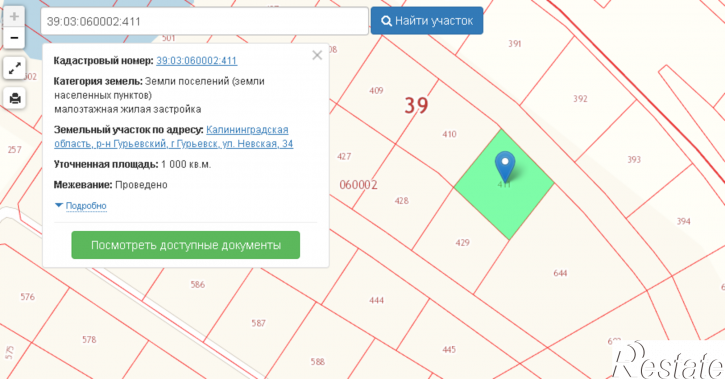This screenshot has width=725, height=379.
Task: Click the blue location pin marker
Action: point(504,166)
